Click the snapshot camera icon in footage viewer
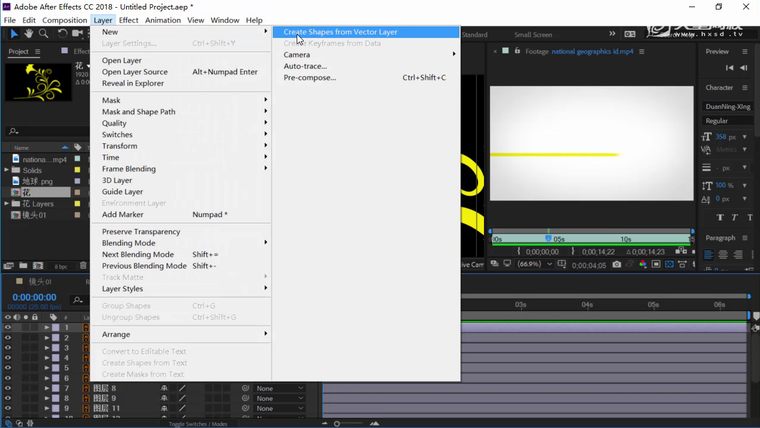Image resolution: width=760 pixels, height=428 pixels. [x=617, y=265]
